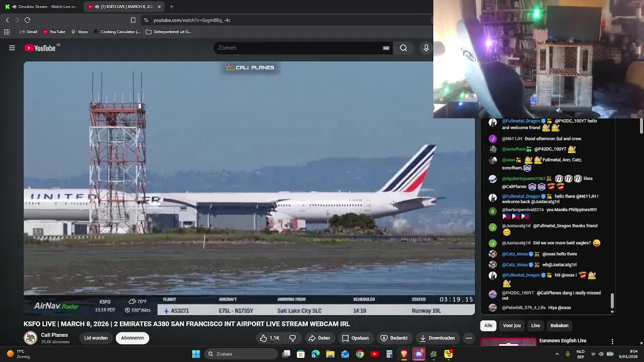Open the Gmail bookmark

(28, 32)
